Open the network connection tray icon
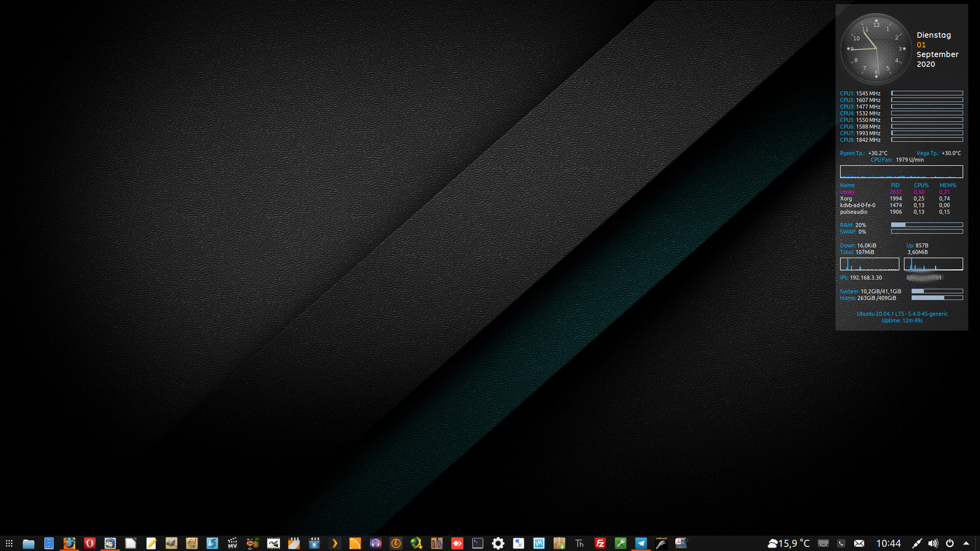The image size is (980, 551). click(917, 543)
